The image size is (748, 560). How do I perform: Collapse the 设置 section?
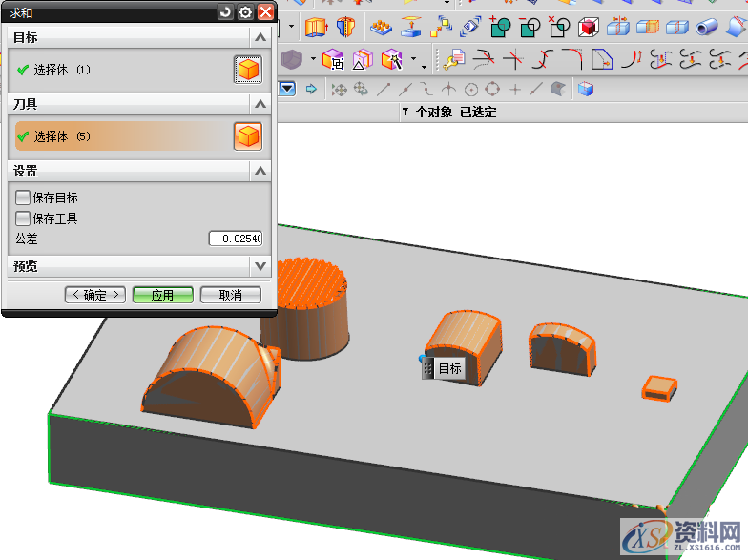tap(260, 171)
